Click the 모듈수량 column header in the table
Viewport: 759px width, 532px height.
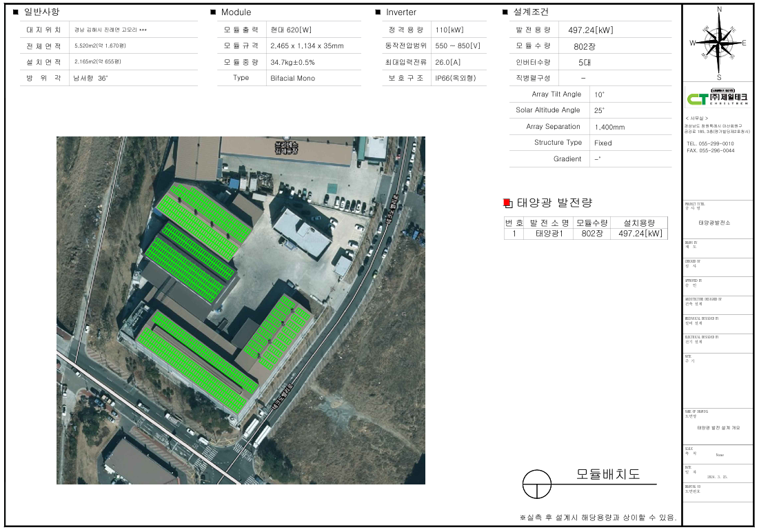coord(592,223)
